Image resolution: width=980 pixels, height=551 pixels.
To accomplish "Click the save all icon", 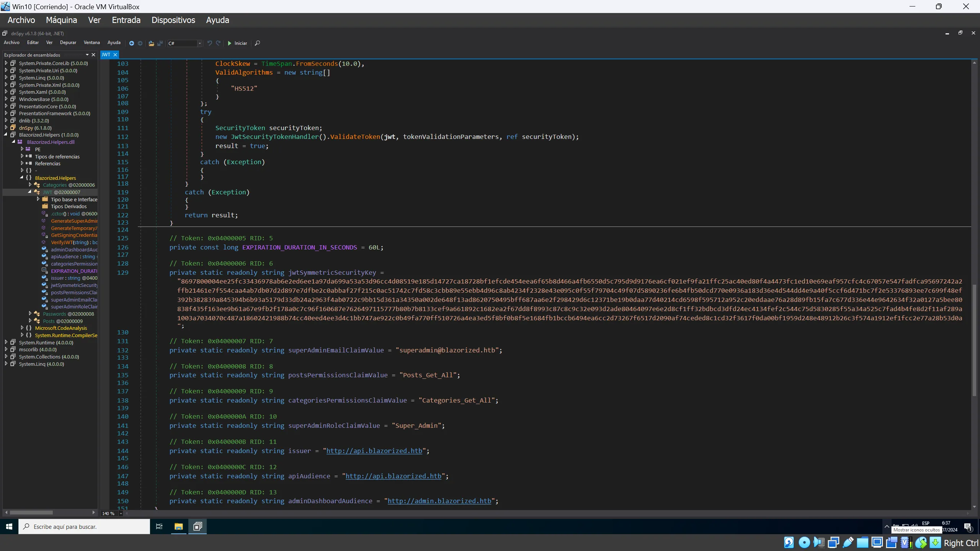I will (x=160, y=43).
